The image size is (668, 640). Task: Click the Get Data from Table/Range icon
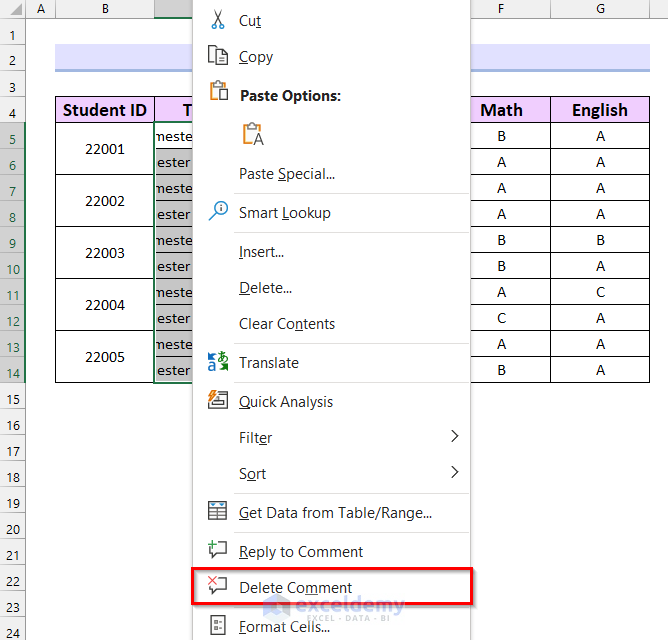pos(218,511)
